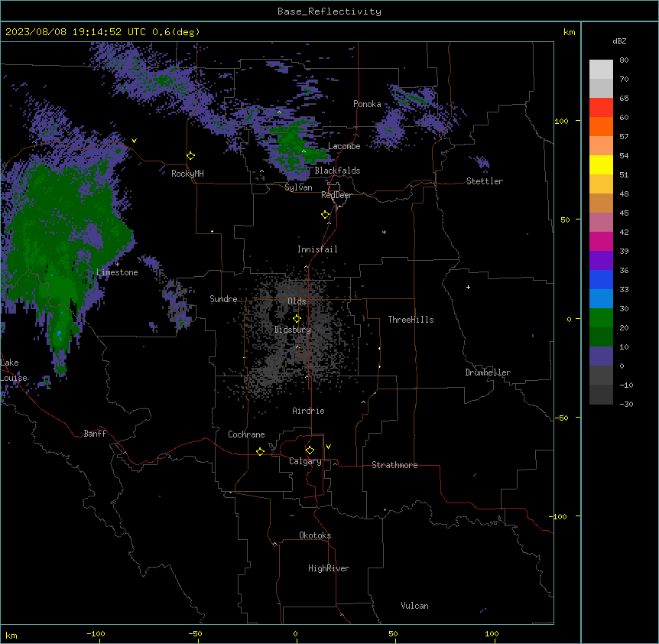Viewport: 659px width, 644px height.
Task: Click the RockyMH label
Action: click(187, 174)
